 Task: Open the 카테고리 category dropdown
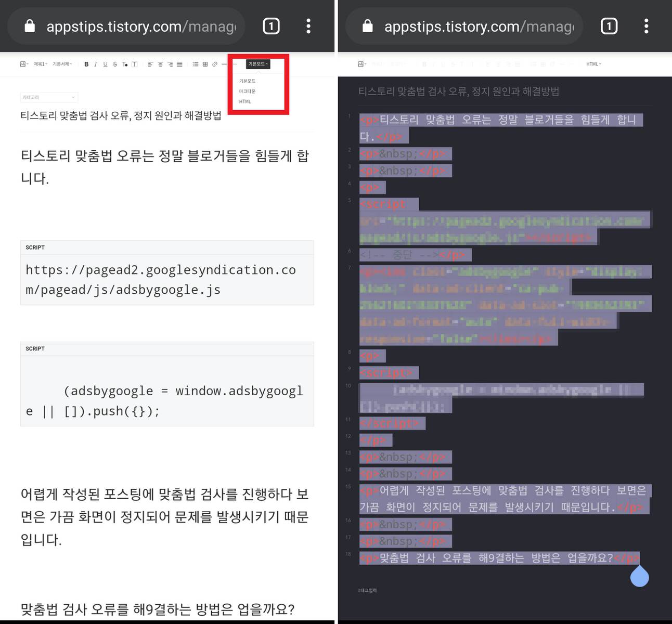point(49,97)
